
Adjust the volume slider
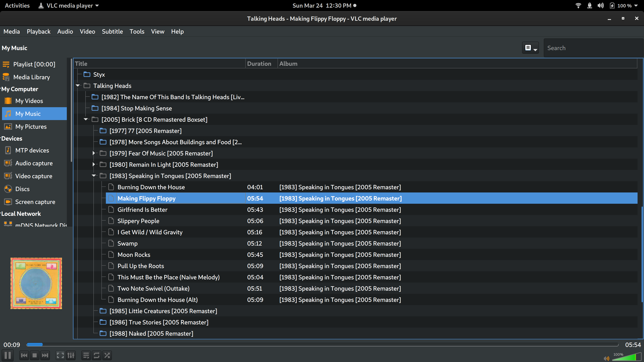pos(626,357)
